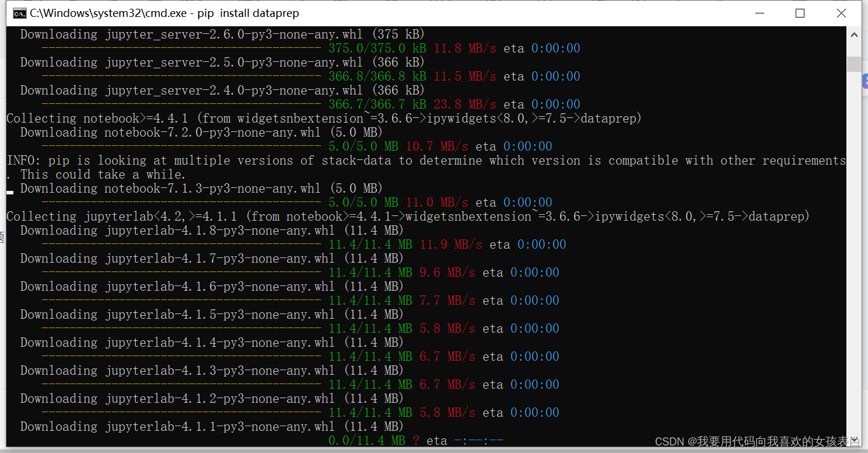This screenshot has width=868, height=453.
Task: Click the partially hidden purple app icon on right edge
Action: (865, 79)
